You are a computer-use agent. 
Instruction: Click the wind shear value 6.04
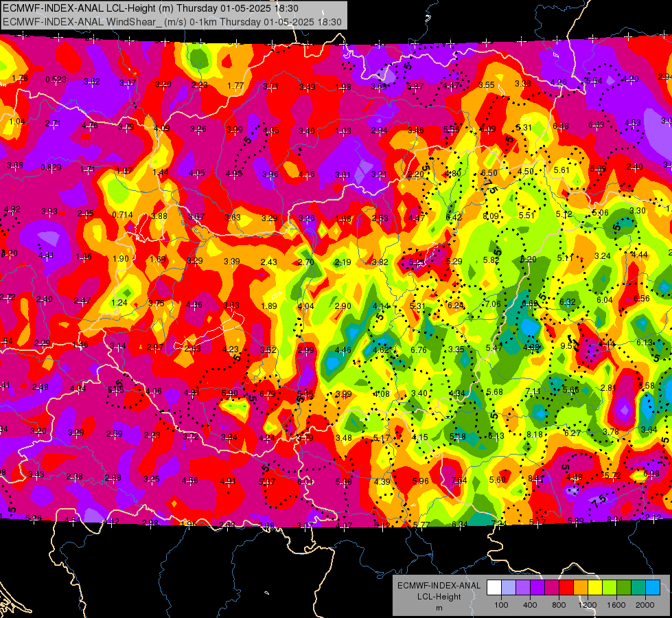[605, 300]
